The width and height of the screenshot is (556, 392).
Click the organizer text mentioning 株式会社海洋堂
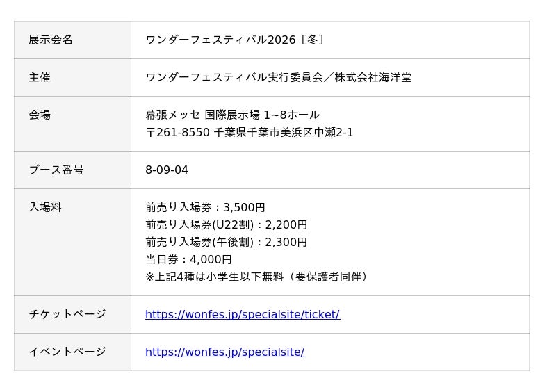278,77
